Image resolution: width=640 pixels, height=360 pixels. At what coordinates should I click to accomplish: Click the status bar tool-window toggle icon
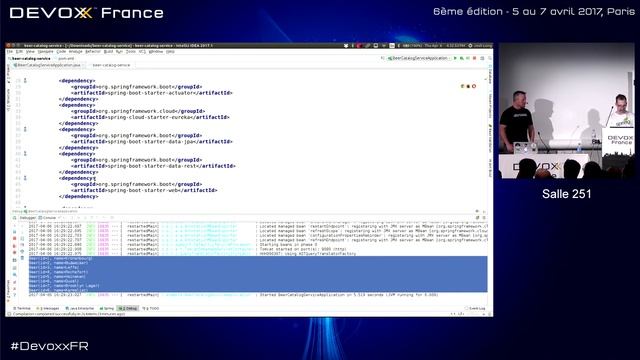(9, 314)
